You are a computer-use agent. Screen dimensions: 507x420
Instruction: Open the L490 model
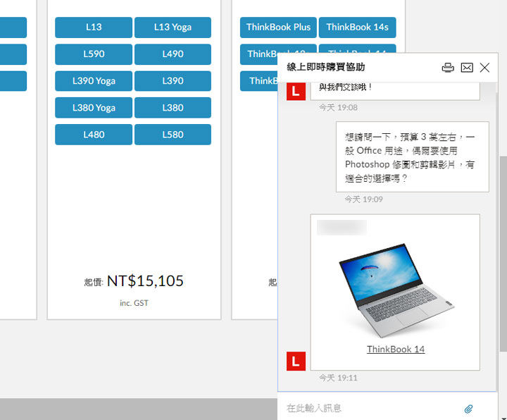click(x=173, y=54)
